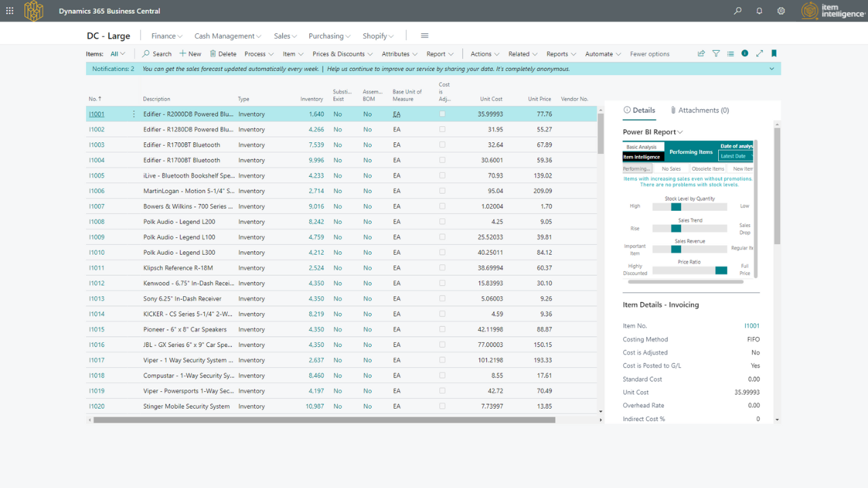Open the notifications bell
This screenshot has width=868, height=488.
pos(759,11)
